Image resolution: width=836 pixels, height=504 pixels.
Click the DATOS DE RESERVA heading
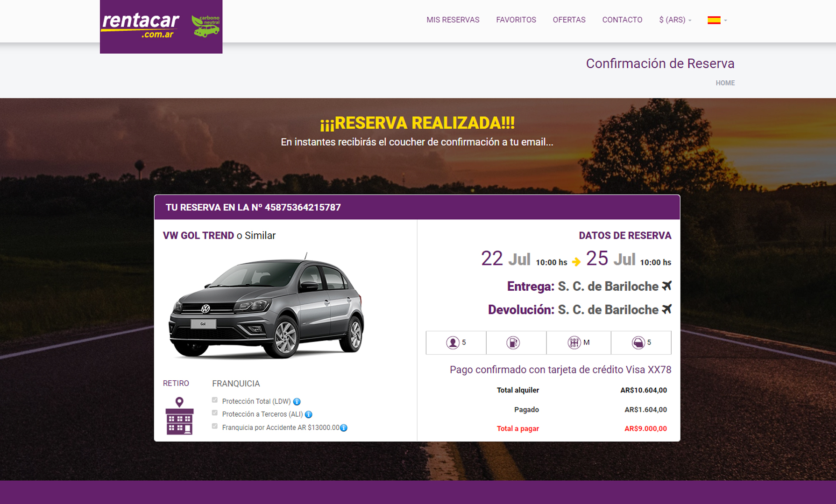(625, 236)
